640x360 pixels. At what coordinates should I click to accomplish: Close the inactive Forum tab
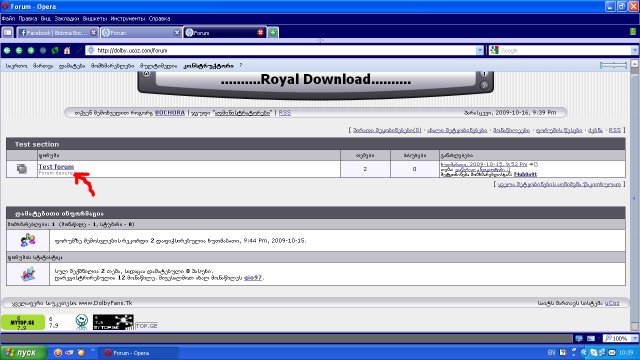177,33
